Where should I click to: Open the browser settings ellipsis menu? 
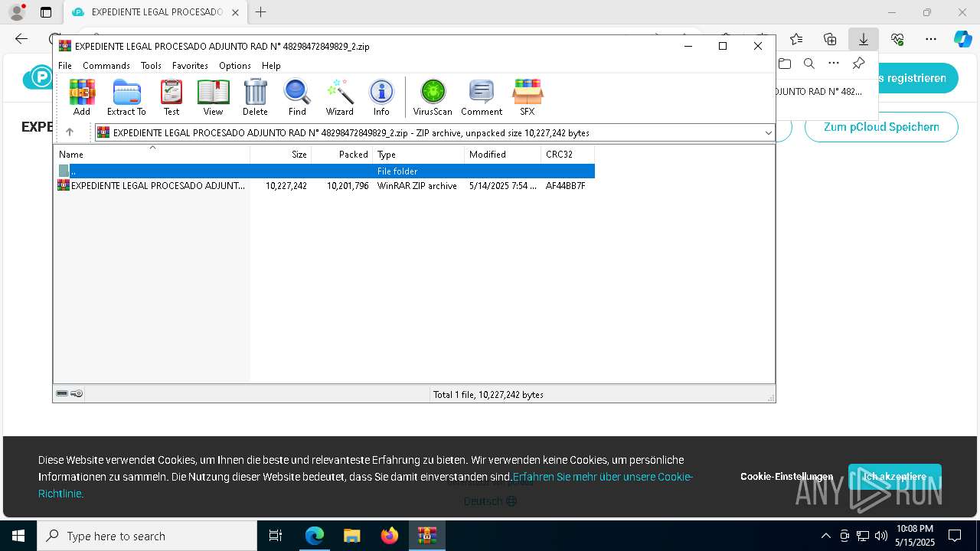931,39
